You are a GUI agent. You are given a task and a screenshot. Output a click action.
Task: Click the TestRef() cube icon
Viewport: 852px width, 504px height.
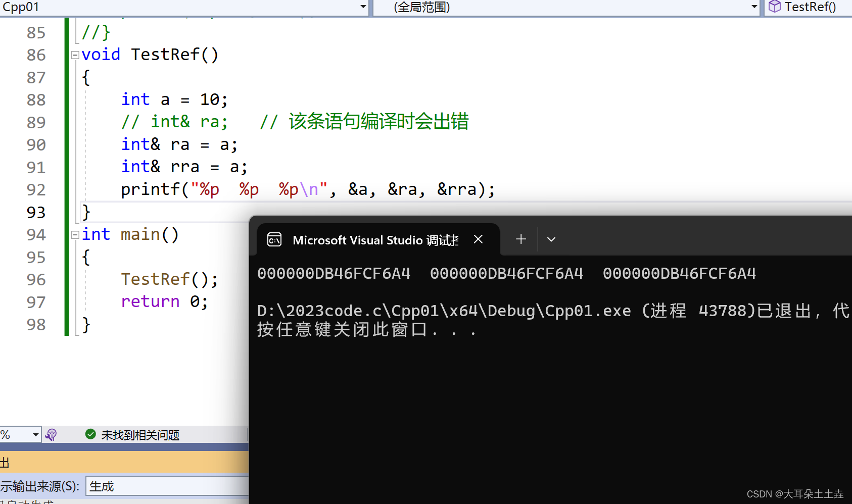point(774,7)
